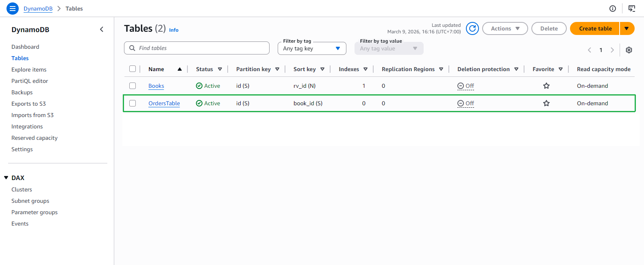
Task: Open DAX Parameter groups page
Action: (35, 212)
